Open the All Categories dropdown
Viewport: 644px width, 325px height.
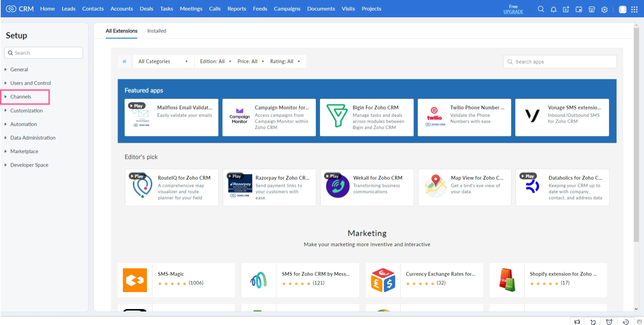coord(163,61)
